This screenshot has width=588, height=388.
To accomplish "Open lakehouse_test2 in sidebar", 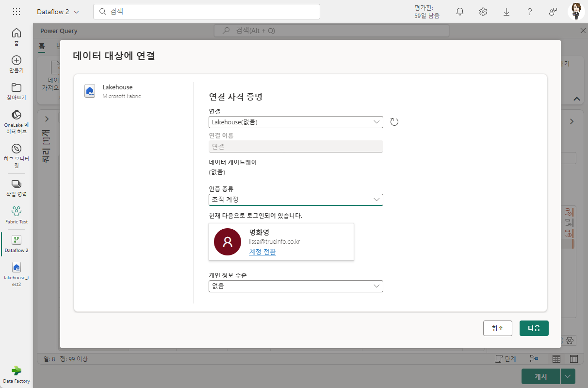I will (x=16, y=274).
